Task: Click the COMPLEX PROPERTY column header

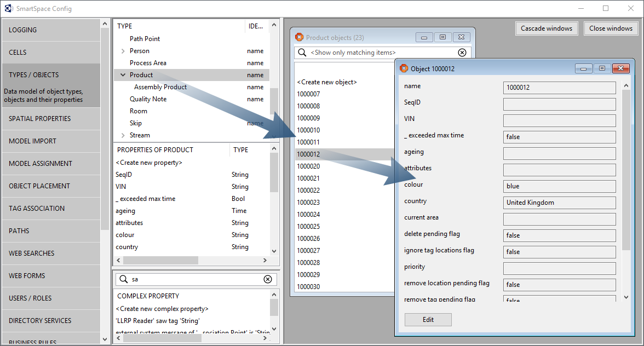Action: coord(192,296)
